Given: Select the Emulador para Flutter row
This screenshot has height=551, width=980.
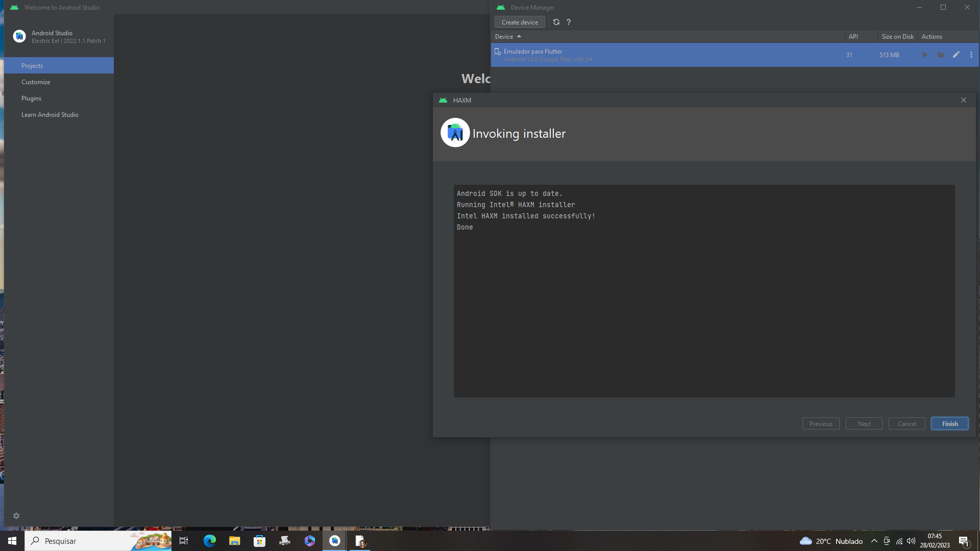Looking at the screenshot, I should [x=734, y=55].
